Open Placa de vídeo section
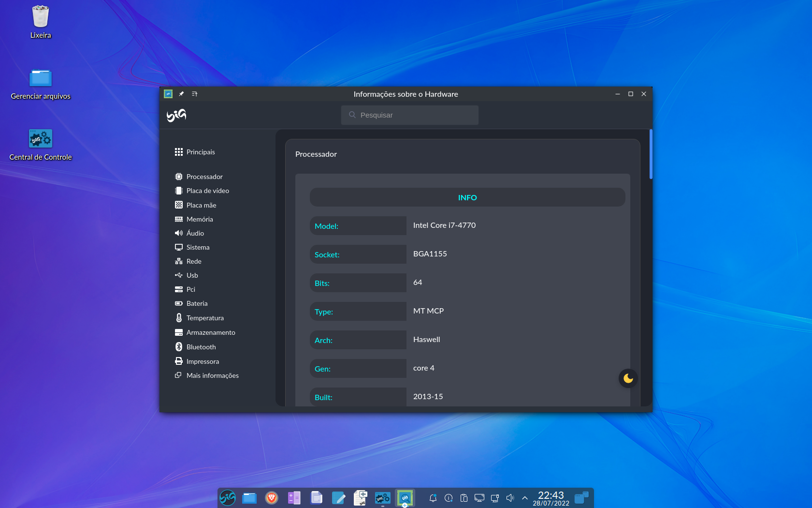Screen dimensions: 812x508 pyautogui.click(x=202, y=191)
